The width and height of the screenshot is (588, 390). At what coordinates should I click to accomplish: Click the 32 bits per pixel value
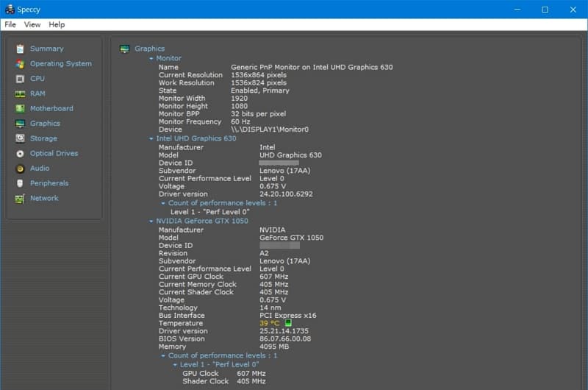[x=258, y=114]
